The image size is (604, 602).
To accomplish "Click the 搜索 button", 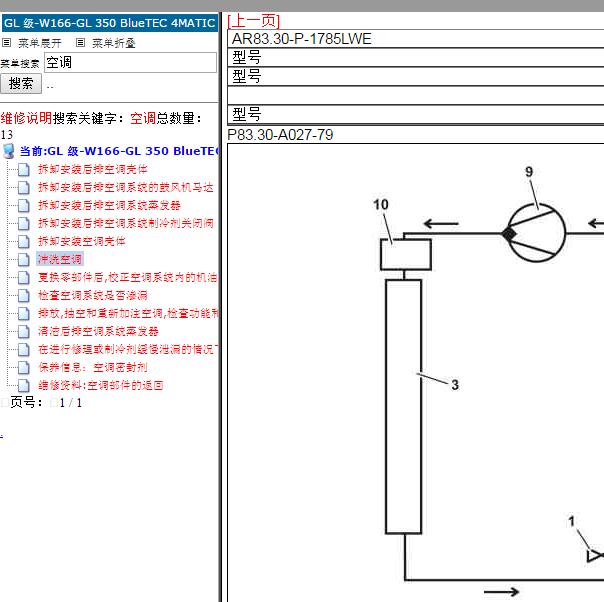I will pos(21,84).
